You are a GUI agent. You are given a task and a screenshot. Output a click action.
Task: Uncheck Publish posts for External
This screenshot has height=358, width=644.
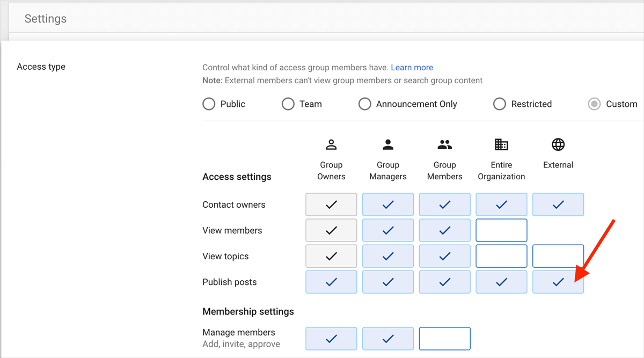[558, 282]
